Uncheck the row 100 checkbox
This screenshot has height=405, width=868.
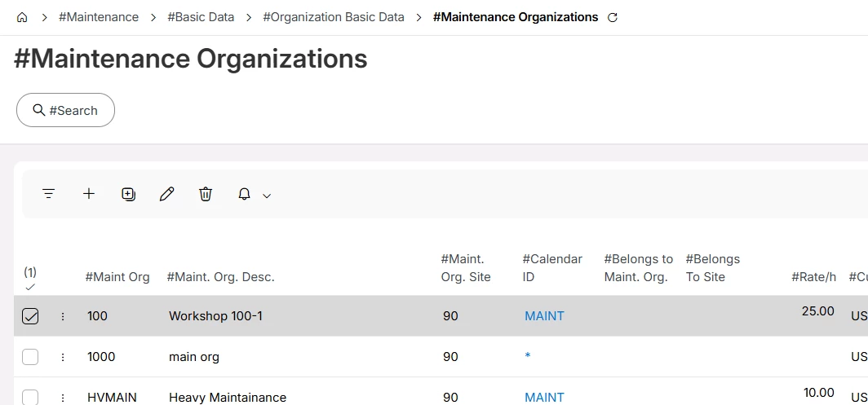coord(30,316)
